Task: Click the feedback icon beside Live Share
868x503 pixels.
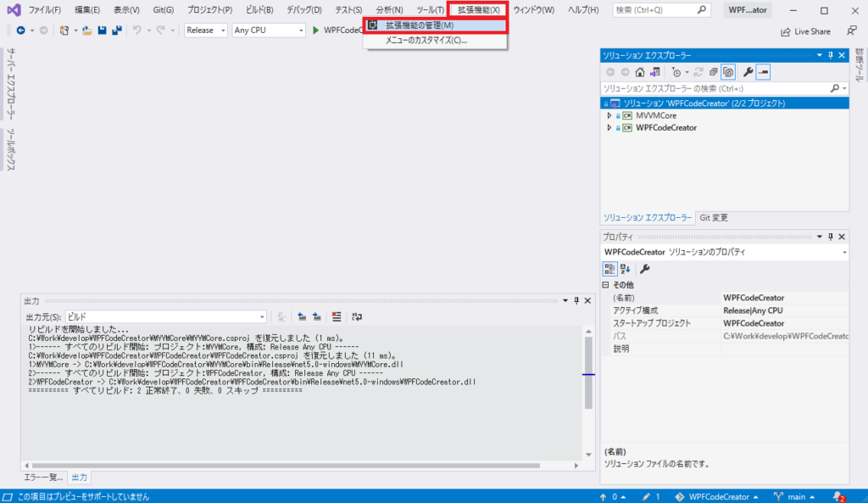Action: [x=852, y=31]
